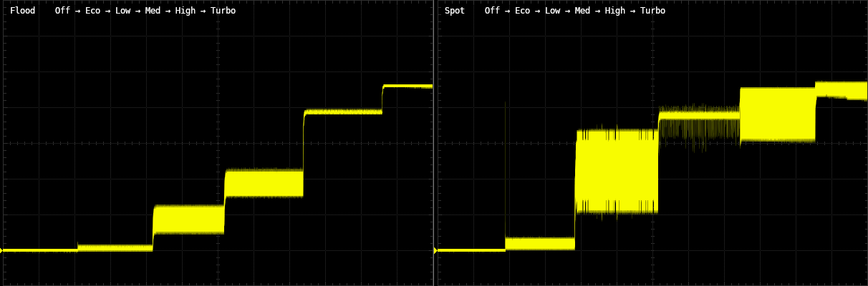Viewport: 868px width, 286px height.
Task: Click the divider between Flood and Spot panels
Action: pyautogui.click(x=435, y=143)
